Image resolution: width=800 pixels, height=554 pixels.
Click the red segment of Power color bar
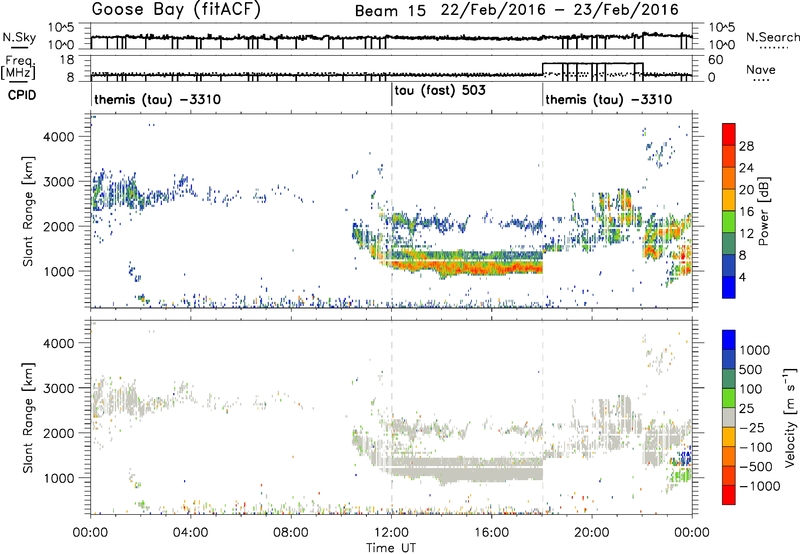coord(729,135)
